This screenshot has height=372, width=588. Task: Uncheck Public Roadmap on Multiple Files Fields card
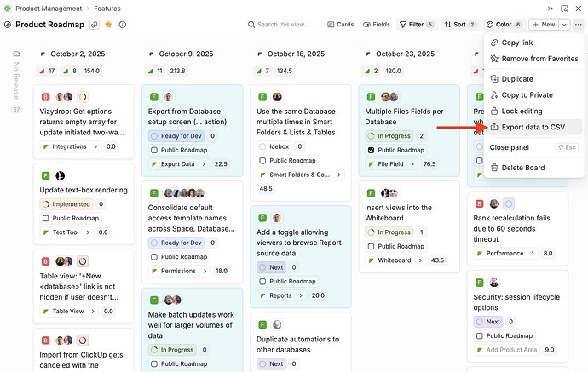tap(371, 150)
